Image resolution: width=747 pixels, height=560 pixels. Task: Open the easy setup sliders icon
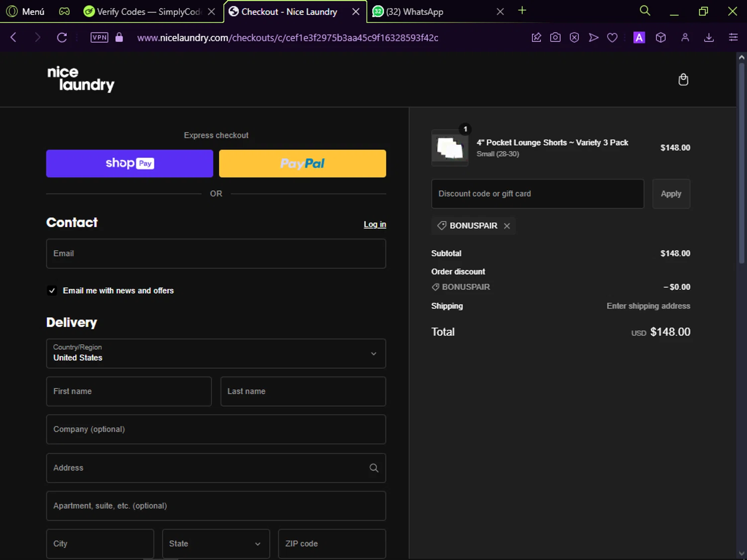point(733,37)
